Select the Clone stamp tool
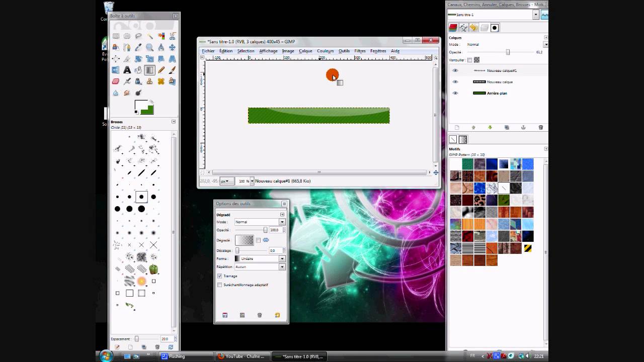This screenshot has width=644, height=362. tap(150, 81)
